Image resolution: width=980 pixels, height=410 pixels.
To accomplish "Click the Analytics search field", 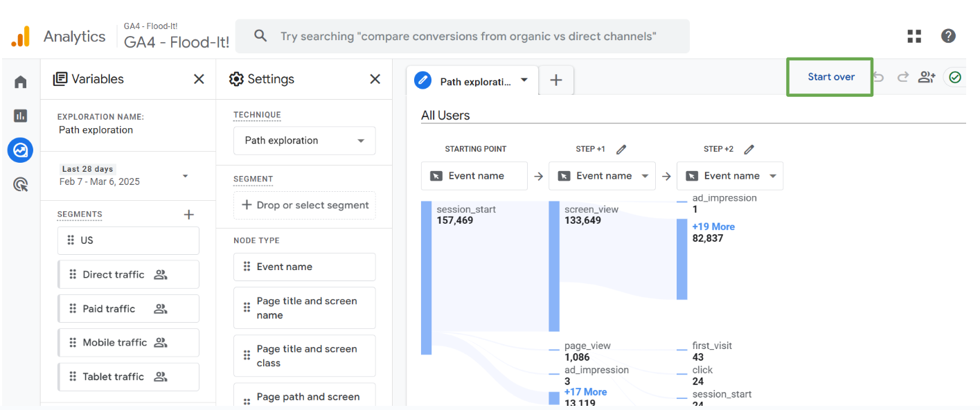I will tap(463, 36).
